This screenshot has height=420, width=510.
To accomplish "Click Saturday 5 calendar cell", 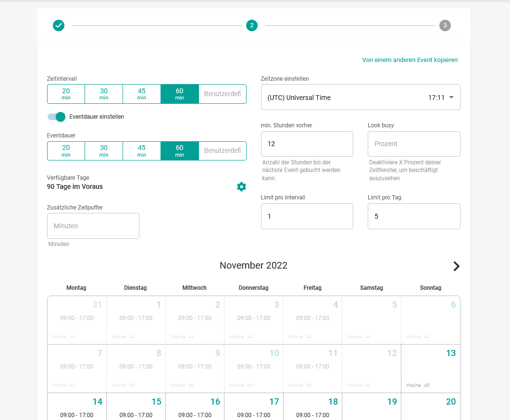I will (x=372, y=320).
